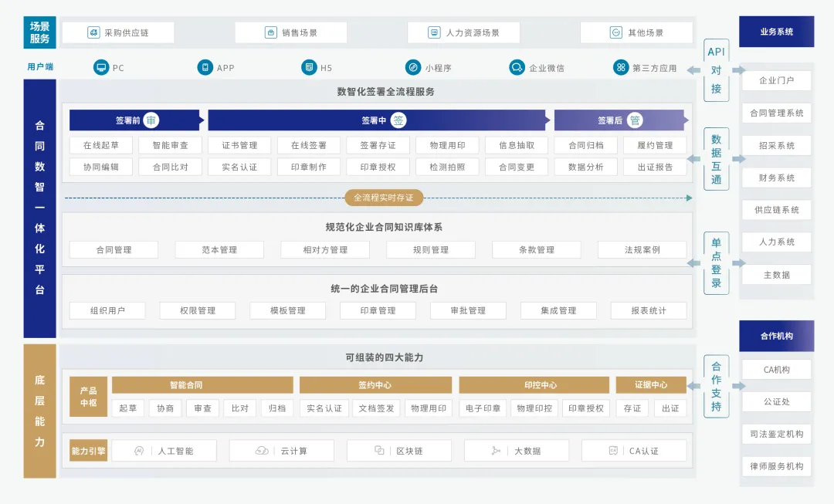This screenshot has height=504, width=834.
Task: Select the APP client icon
Action: 205,67
